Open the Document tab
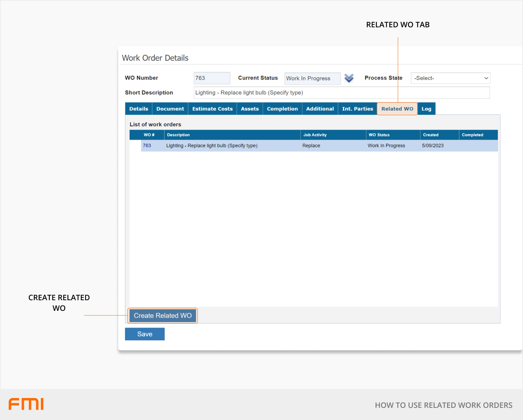Viewport: 523px width, 420px height. click(x=170, y=109)
